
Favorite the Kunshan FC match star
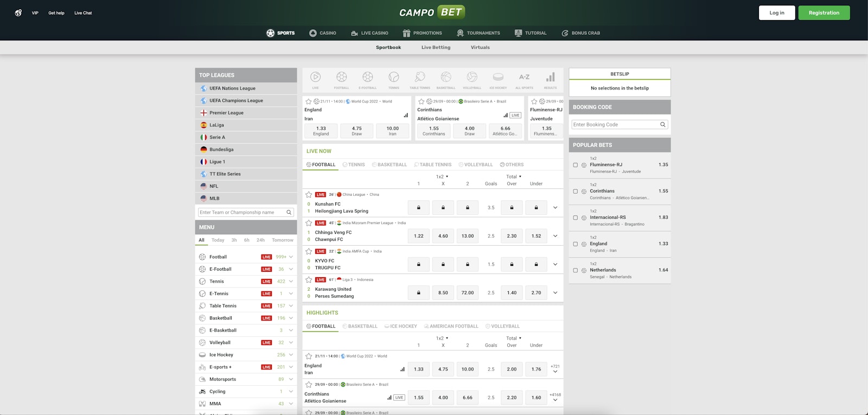(x=309, y=194)
